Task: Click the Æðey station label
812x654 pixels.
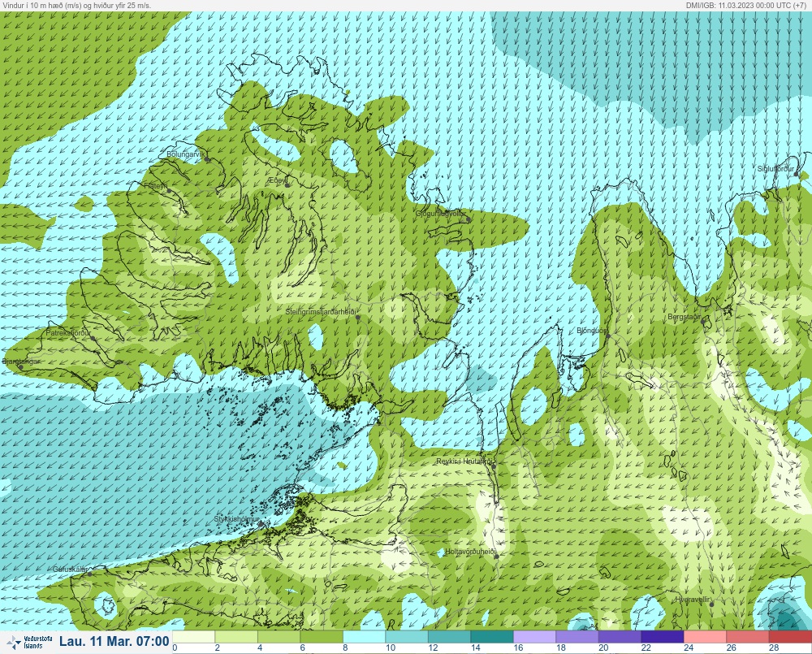Action: click(277, 180)
